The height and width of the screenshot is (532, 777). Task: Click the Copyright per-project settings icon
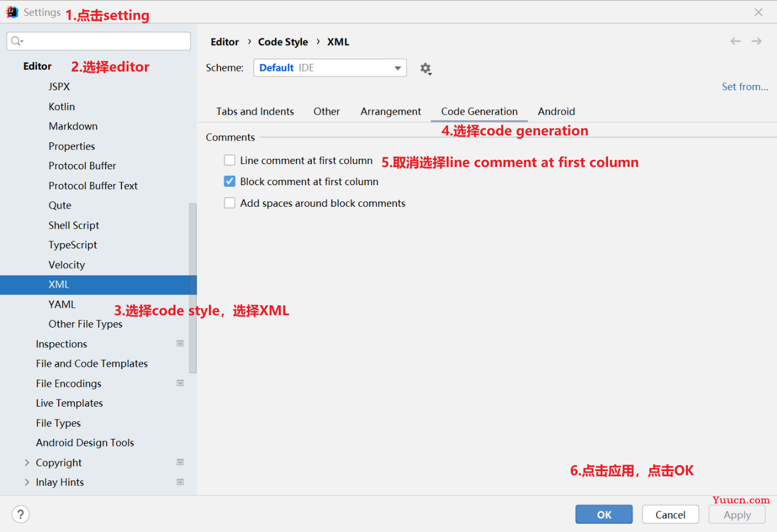point(180,462)
